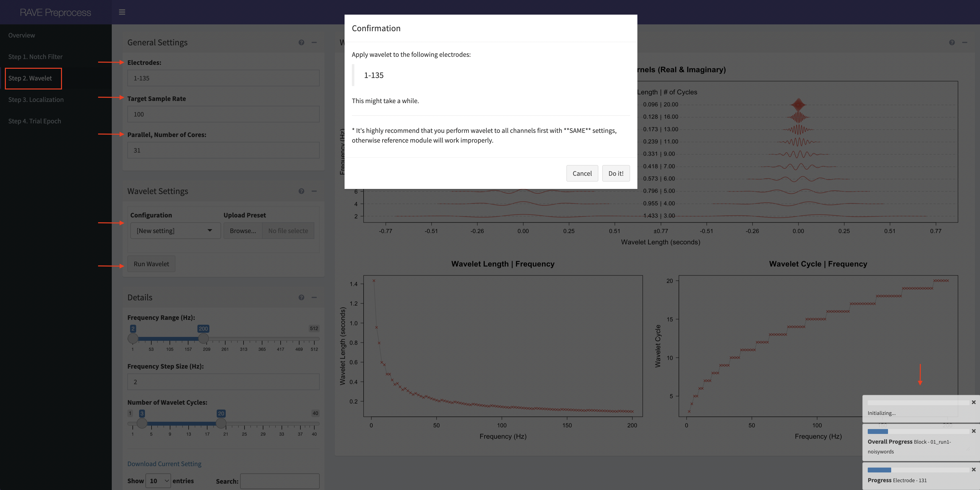The height and width of the screenshot is (490, 980).
Task: Collapse the Details panel
Action: click(314, 298)
